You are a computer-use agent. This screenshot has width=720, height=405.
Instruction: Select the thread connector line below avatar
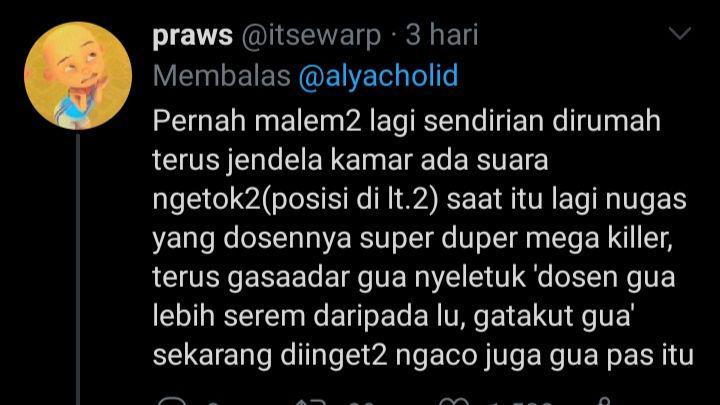click(x=78, y=269)
